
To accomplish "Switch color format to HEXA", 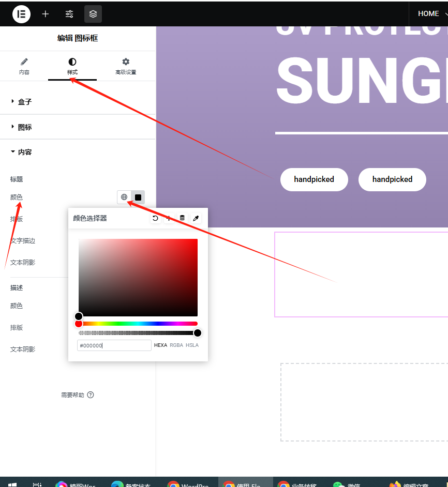I will (x=160, y=345).
